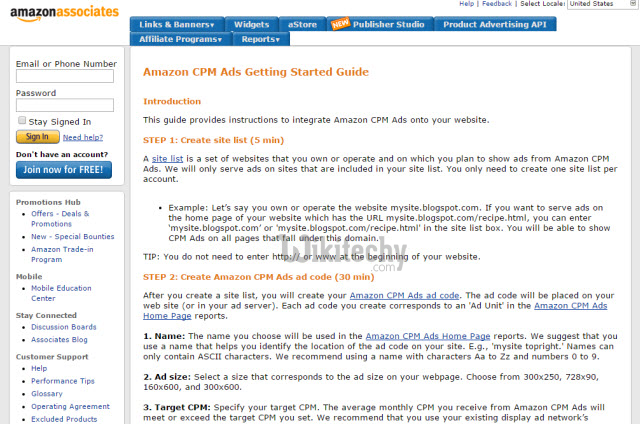Click the Join now for FREE button

[x=64, y=169]
